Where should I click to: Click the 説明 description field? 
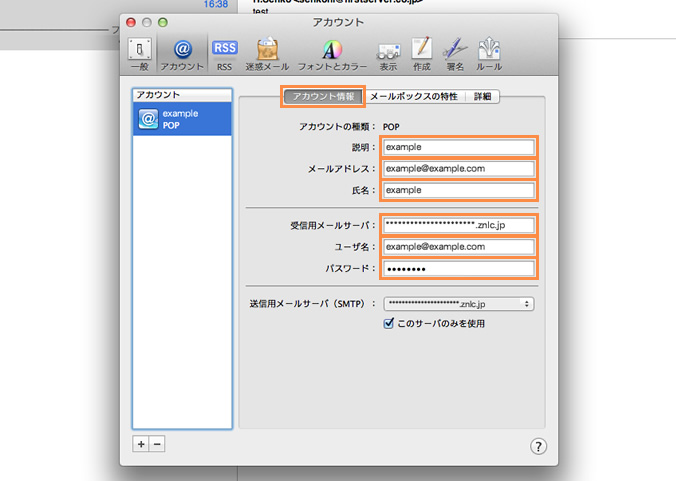[x=459, y=147]
